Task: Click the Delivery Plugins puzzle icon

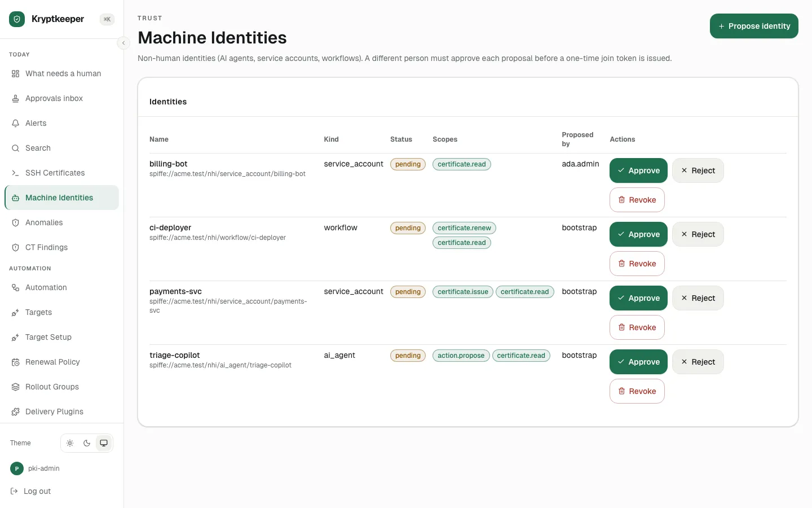Action: 16,411
